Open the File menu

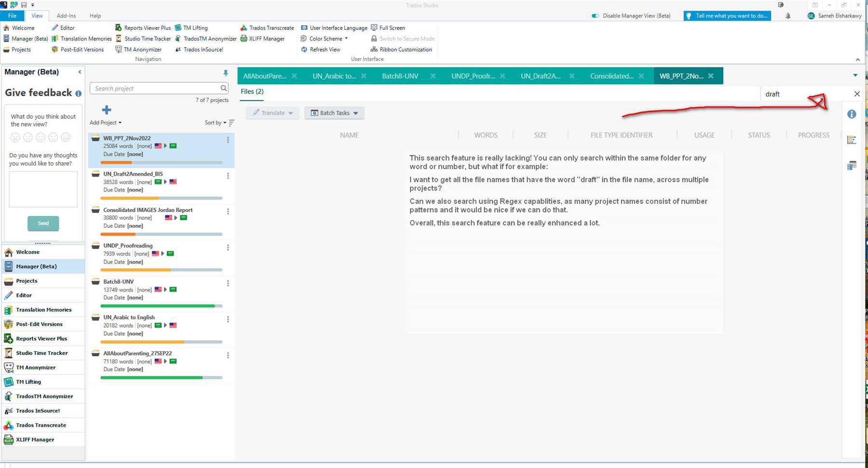(12, 16)
